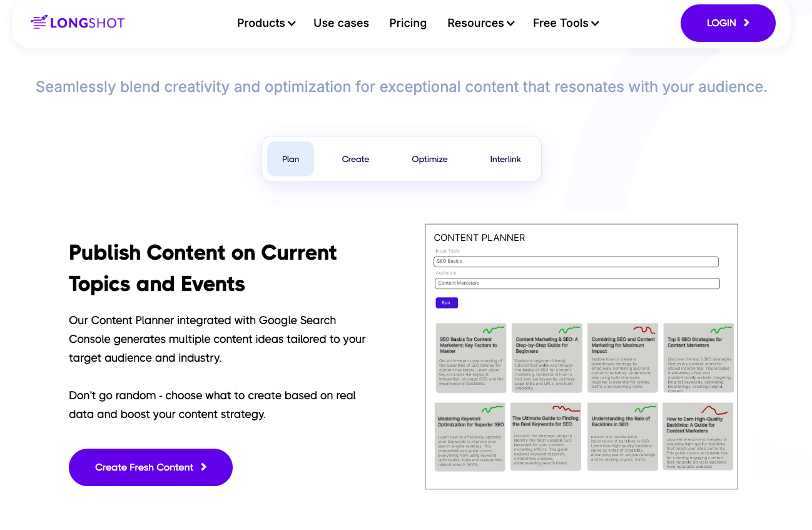812x530 pixels.
Task: Open 'Mastering Keyword Optimization' card
Action: click(x=470, y=437)
